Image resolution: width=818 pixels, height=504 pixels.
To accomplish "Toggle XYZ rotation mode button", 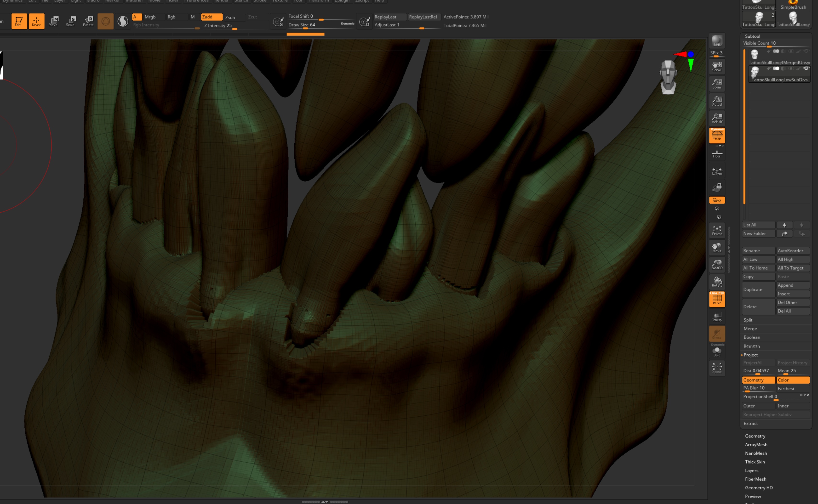I will [x=717, y=200].
